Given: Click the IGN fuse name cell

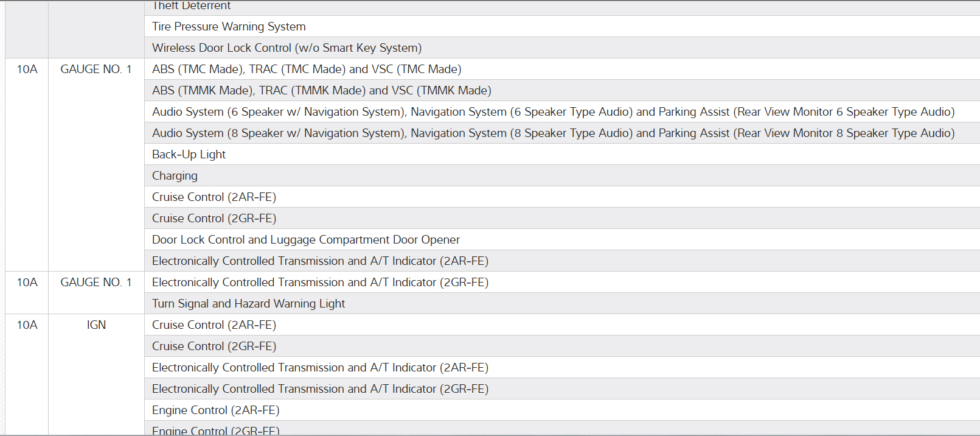Looking at the screenshot, I should coord(96,325).
